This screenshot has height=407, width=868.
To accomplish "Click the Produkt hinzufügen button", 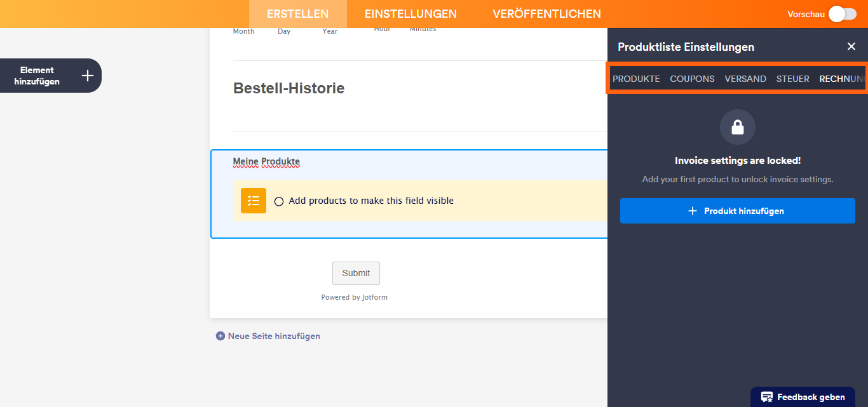I will pyautogui.click(x=737, y=211).
